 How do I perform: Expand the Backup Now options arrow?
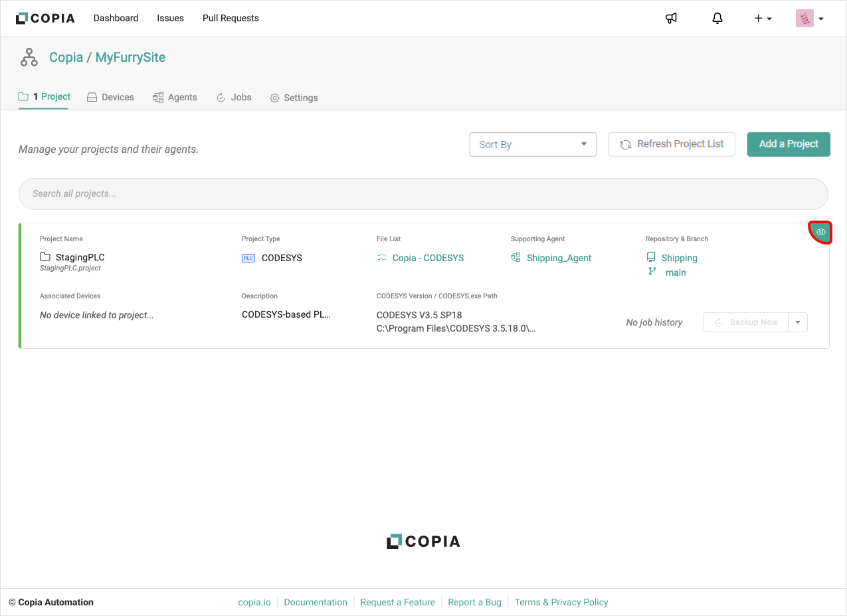click(798, 322)
